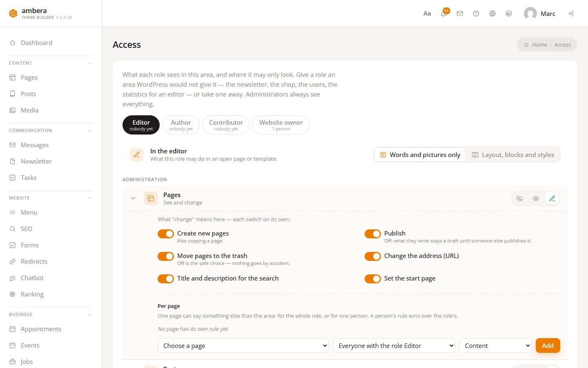
Task: Select the Editor role tab
Action: (141, 125)
